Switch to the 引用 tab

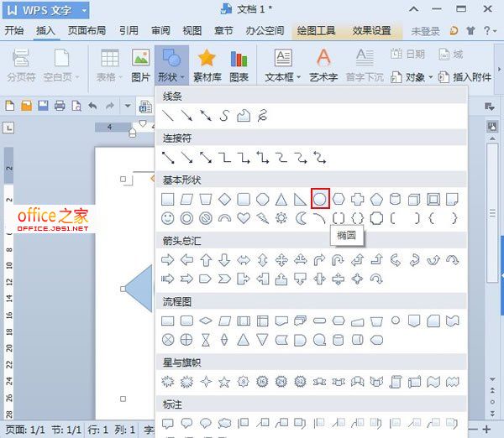(129, 30)
